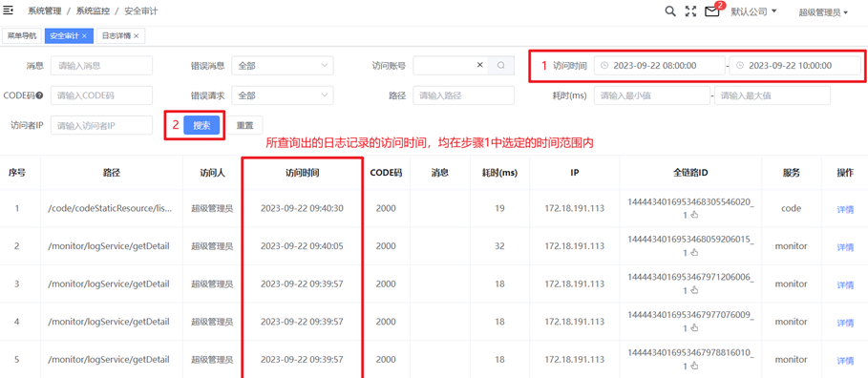Click the blue 搜索 button
The width and height of the screenshot is (868, 378).
(201, 126)
